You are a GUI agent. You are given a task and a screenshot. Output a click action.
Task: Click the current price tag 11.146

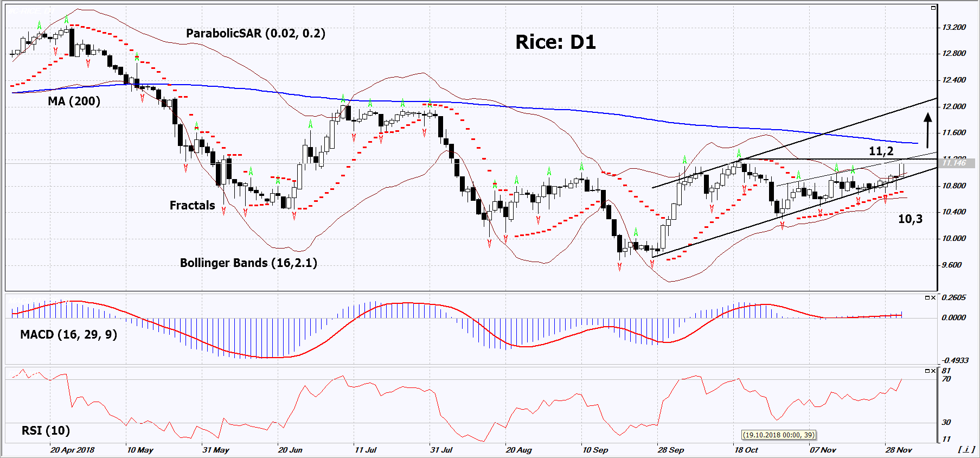pos(957,163)
